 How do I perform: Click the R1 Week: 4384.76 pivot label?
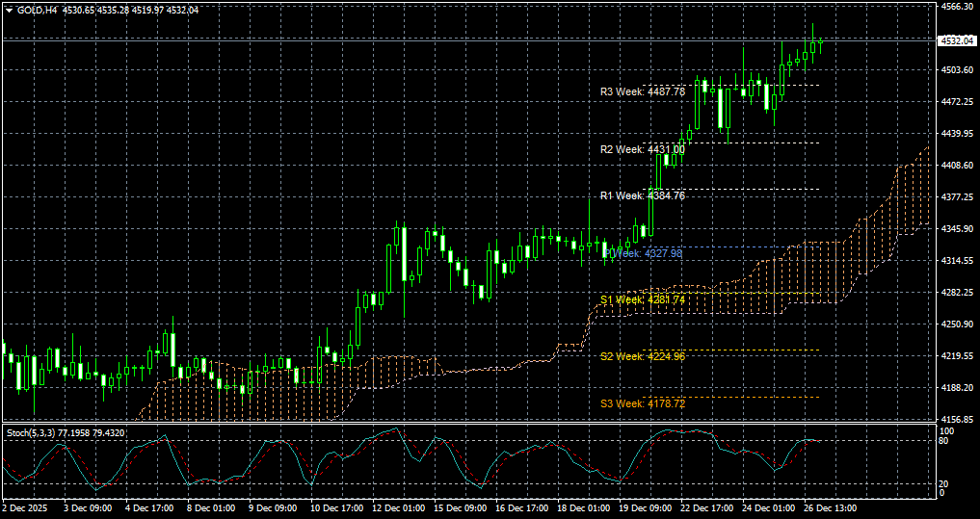click(x=643, y=195)
